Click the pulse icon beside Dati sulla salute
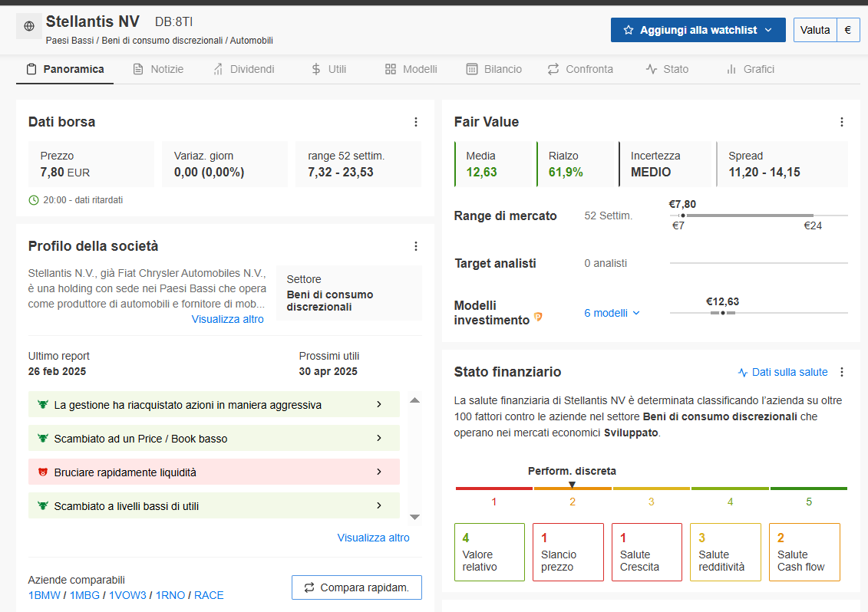This screenshot has height=612, width=868. [742, 373]
